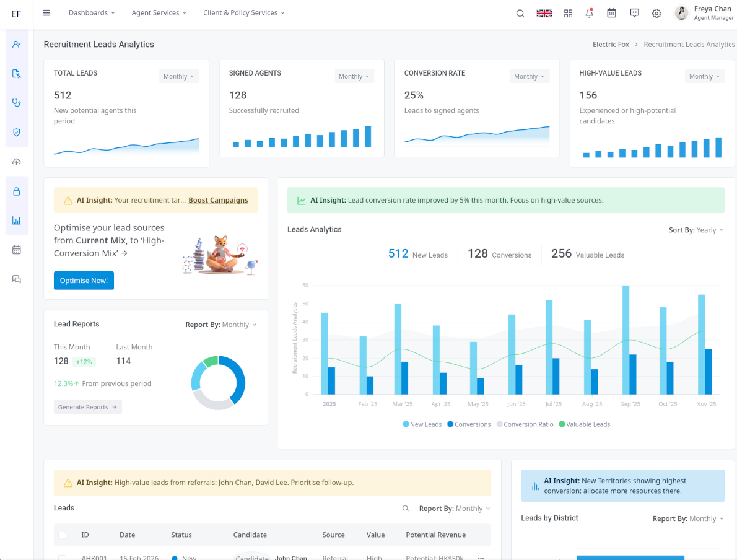
Task: Select the document policy sidebar icon
Action: point(17,74)
